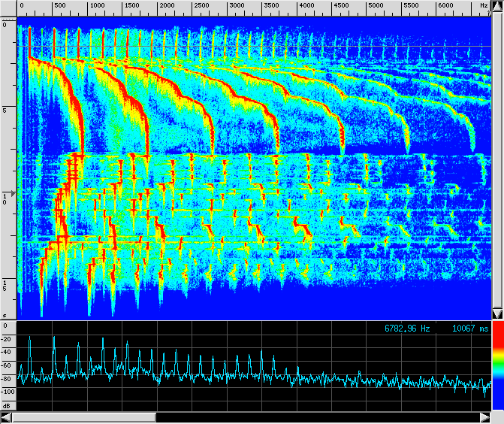Click the 6782.96 Hz frequency readout
The width and height of the screenshot is (504, 424).
406,329
